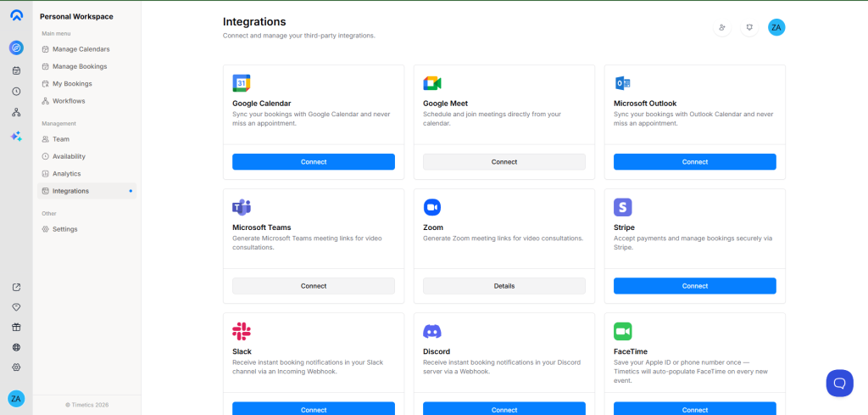Connect the Google Calendar integration
Image resolution: width=868 pixels, height=415 pixels.
pyautogui.click(x=314, y=162)
